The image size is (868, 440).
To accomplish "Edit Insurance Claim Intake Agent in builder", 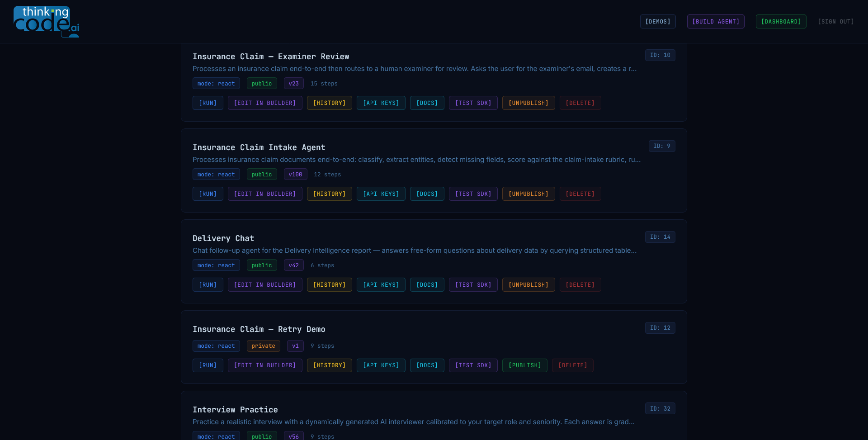I will pos(265,194).
